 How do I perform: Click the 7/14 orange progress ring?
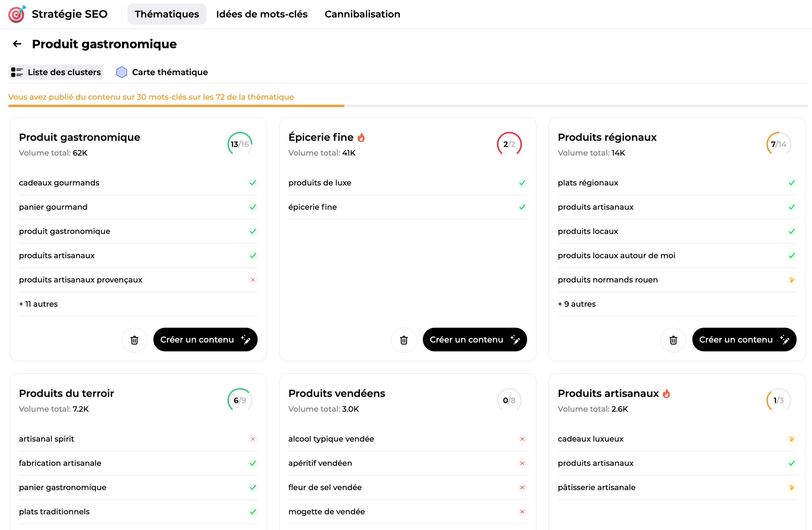(779, 144)
